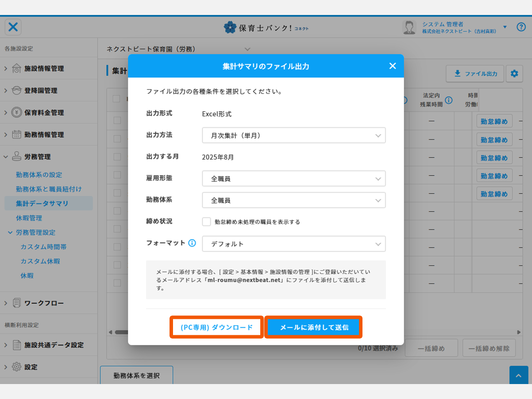Expand the 施設情報管理 menu
The image size is (532, 399).
[x=44, y=68]
